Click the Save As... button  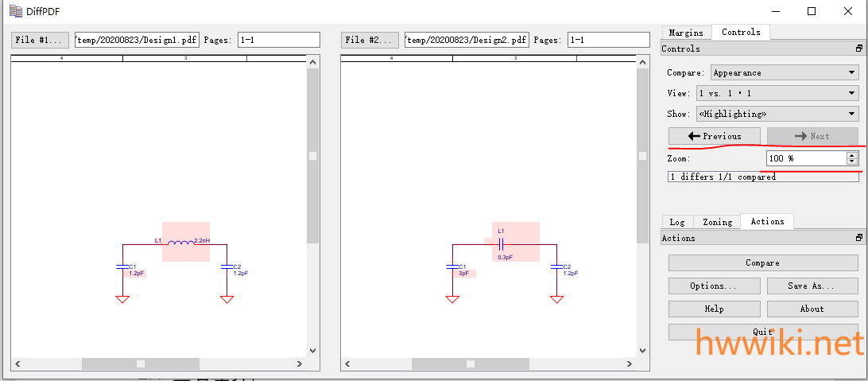(812, 286)
